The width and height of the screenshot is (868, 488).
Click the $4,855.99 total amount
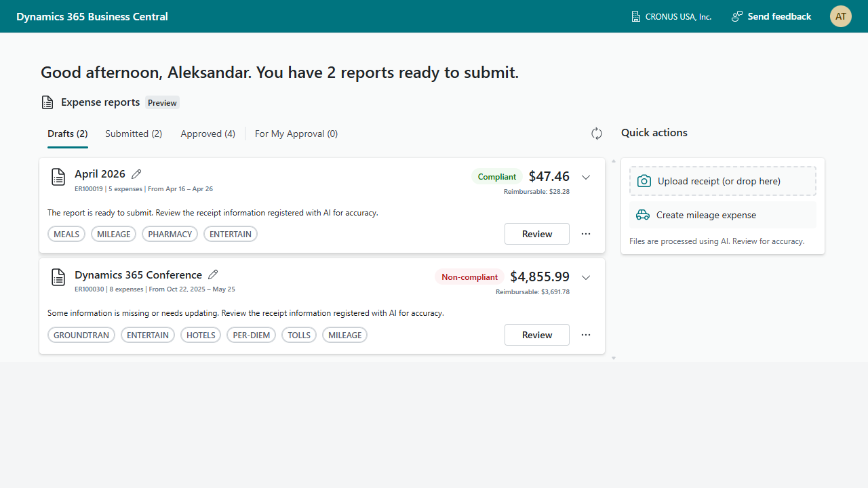coord(540,277)
